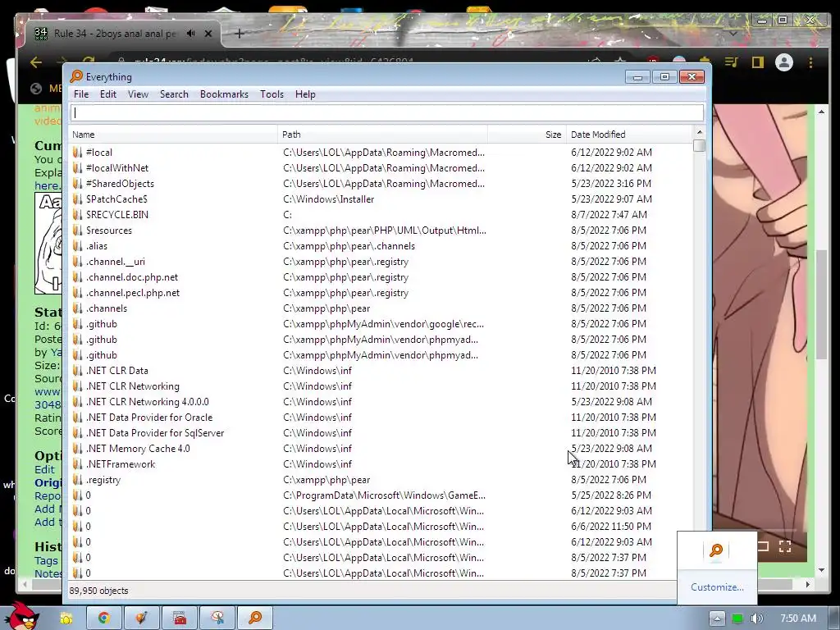Open the Tags link on the browser page
The width and height of the screenshot is (840, 630).
46,560
